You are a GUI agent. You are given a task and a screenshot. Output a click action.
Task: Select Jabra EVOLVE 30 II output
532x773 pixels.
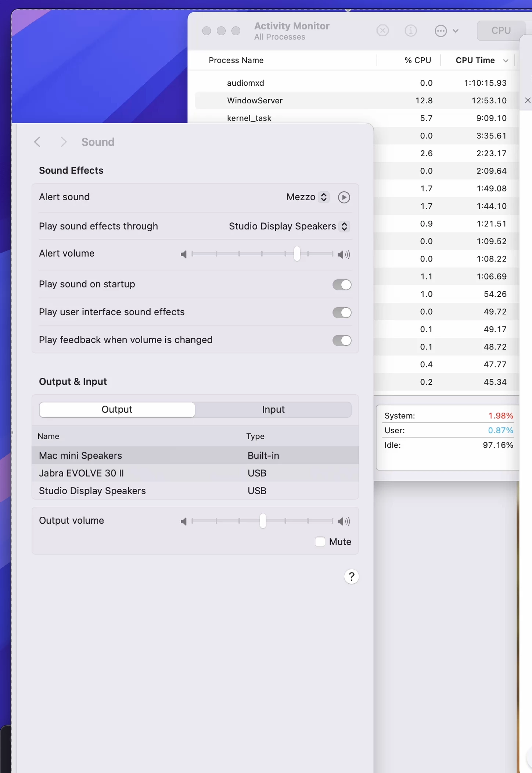click(x=195, y=473)
